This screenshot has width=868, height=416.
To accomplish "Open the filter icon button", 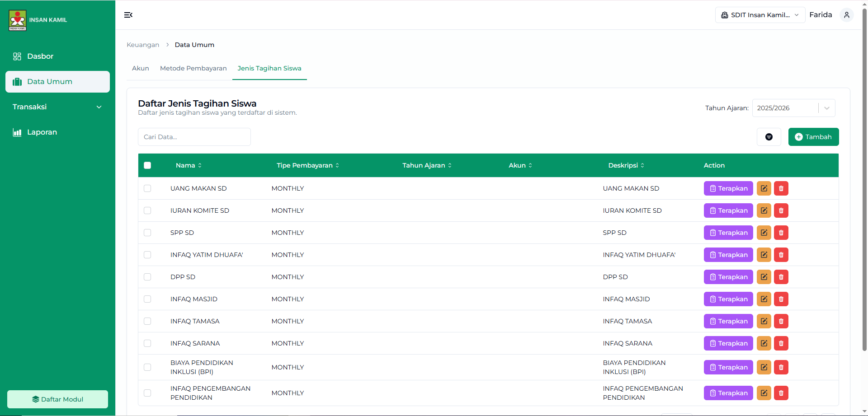I will (769, 137).
